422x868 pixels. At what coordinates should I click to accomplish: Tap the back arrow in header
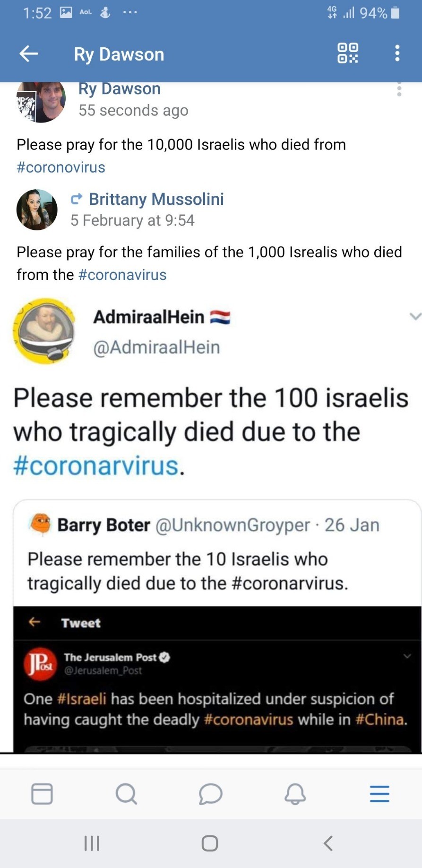(29, 54)
